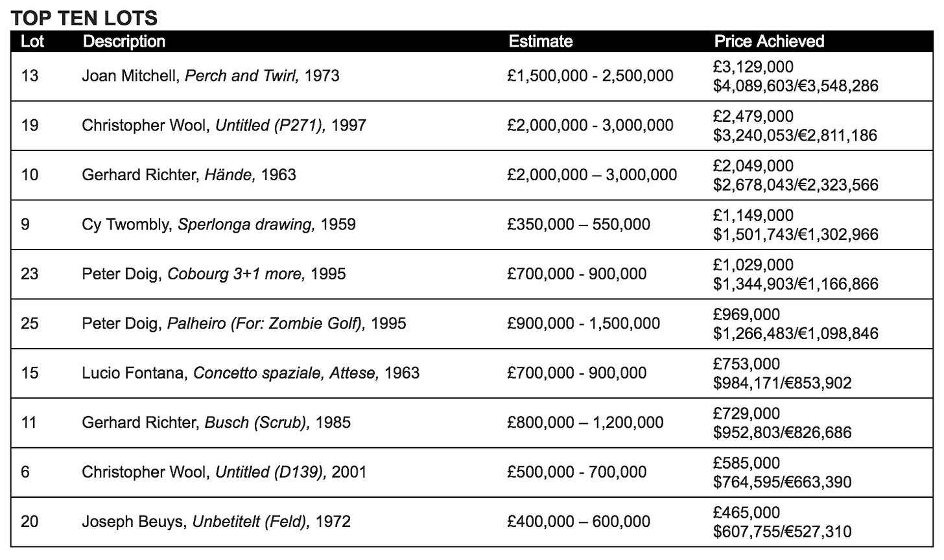Click estimate £800,000 – 1,200,000
944x560 pixels.
click(585, 423)
